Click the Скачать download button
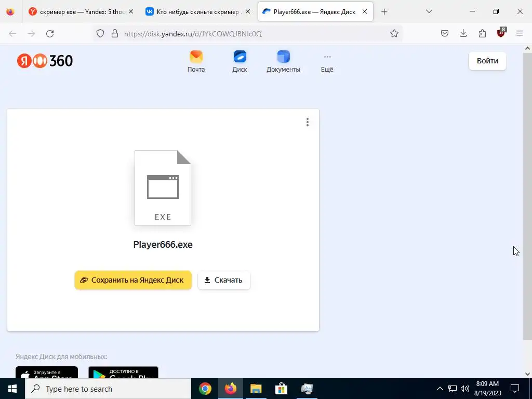This screenshot has height=399, width=532. pos(224,280)
